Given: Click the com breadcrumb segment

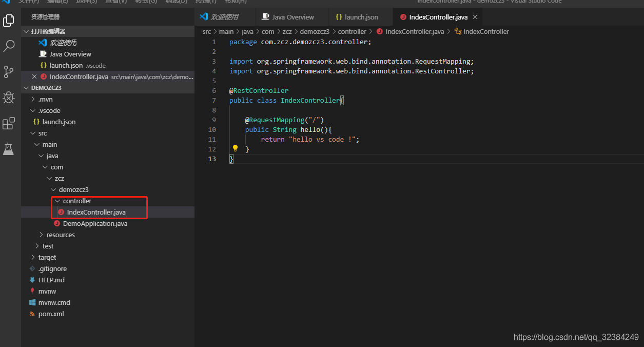Looking at the screenshot, I should coord(268,31).
